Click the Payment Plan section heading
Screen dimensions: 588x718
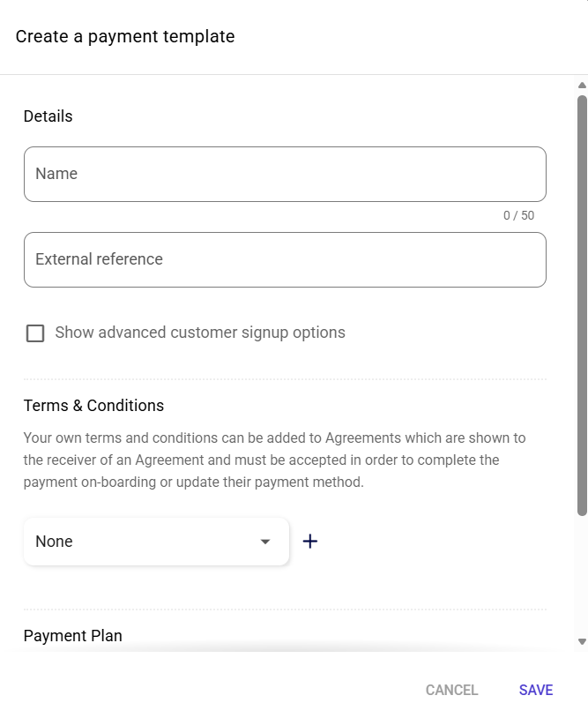pos(73,636)
